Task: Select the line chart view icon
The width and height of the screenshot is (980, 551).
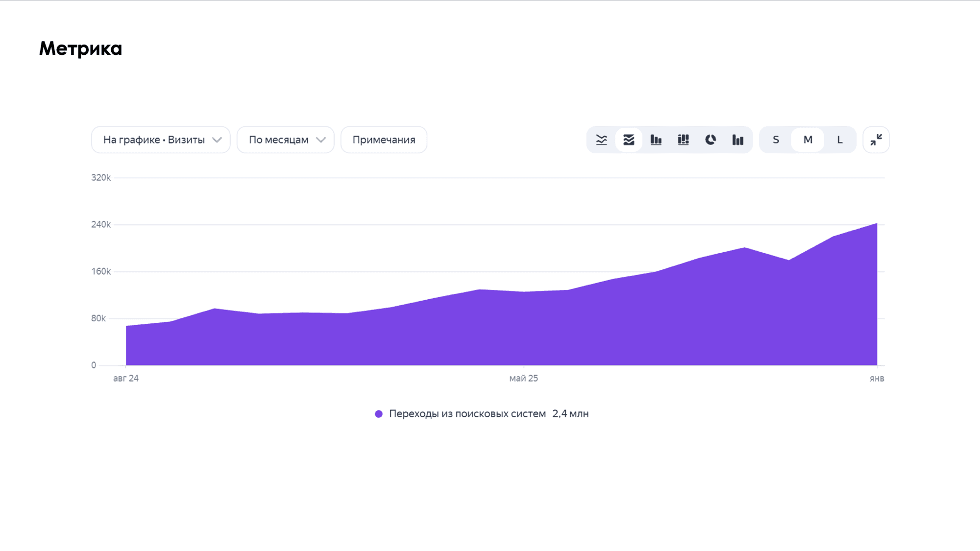Action: (x=601, y=140)
